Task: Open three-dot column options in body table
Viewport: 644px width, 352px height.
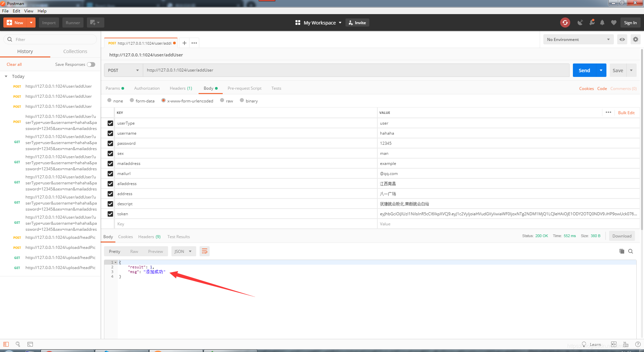Action: [608, 112]
